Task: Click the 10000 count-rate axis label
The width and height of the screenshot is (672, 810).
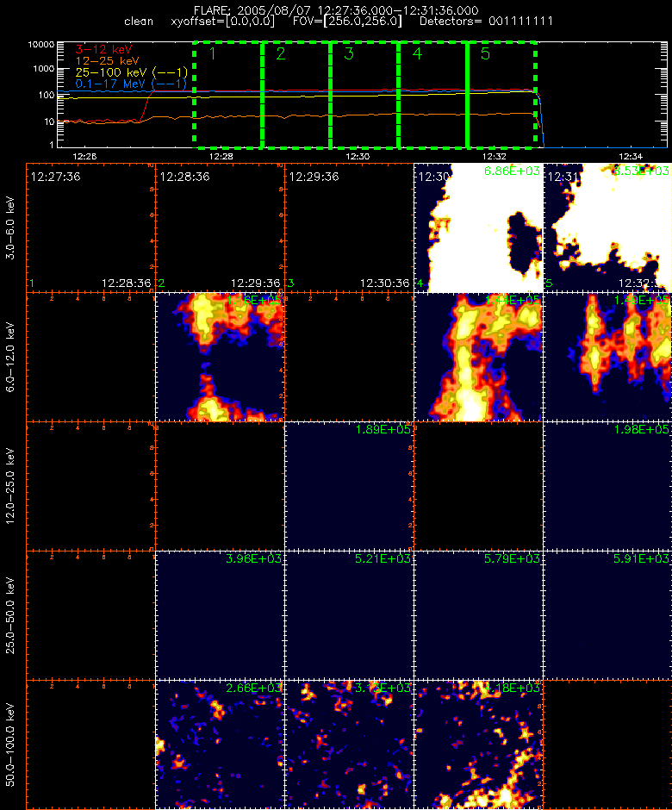Action: click(x=41, y=45)
